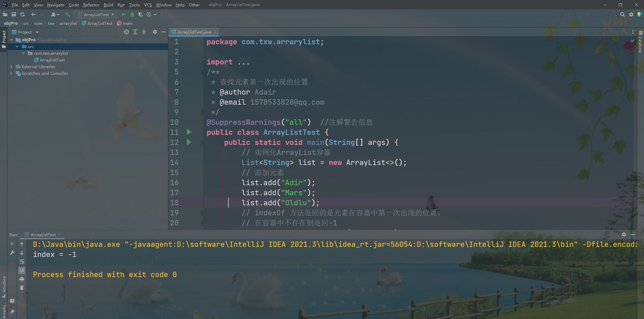Open the Build menu
This screenshot has width=644, height=319.
click(108, 5)
